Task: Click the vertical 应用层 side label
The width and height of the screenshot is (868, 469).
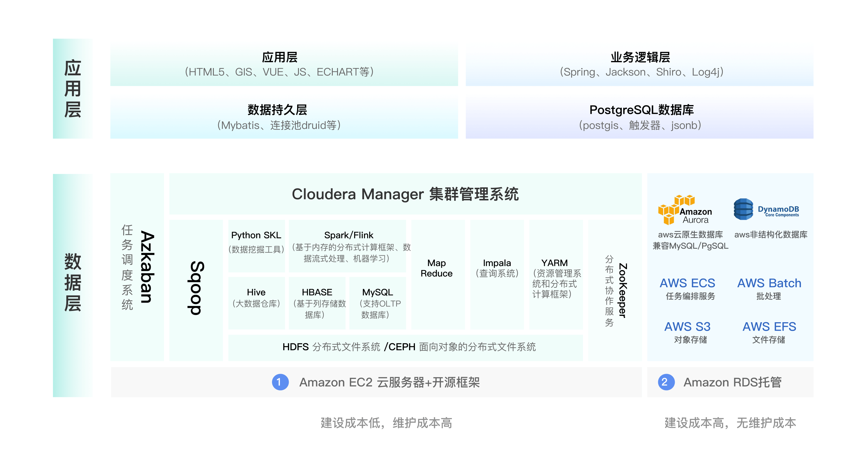Action: pos(73,89)
